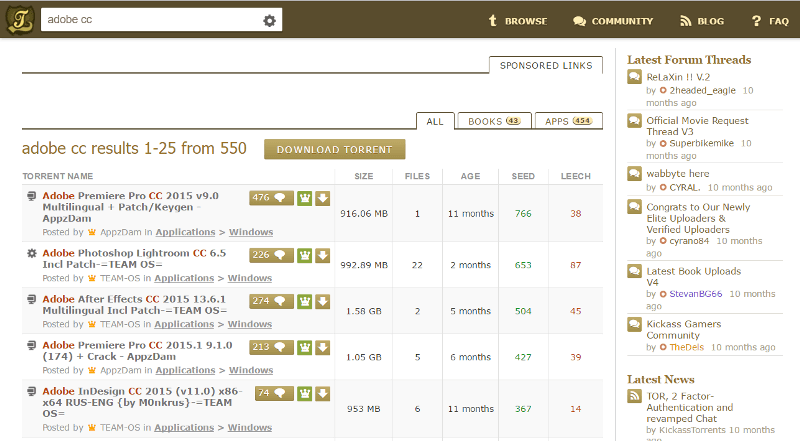Open the Community menu in header
The image size is (800, 441).
click(x=612, y=21)
